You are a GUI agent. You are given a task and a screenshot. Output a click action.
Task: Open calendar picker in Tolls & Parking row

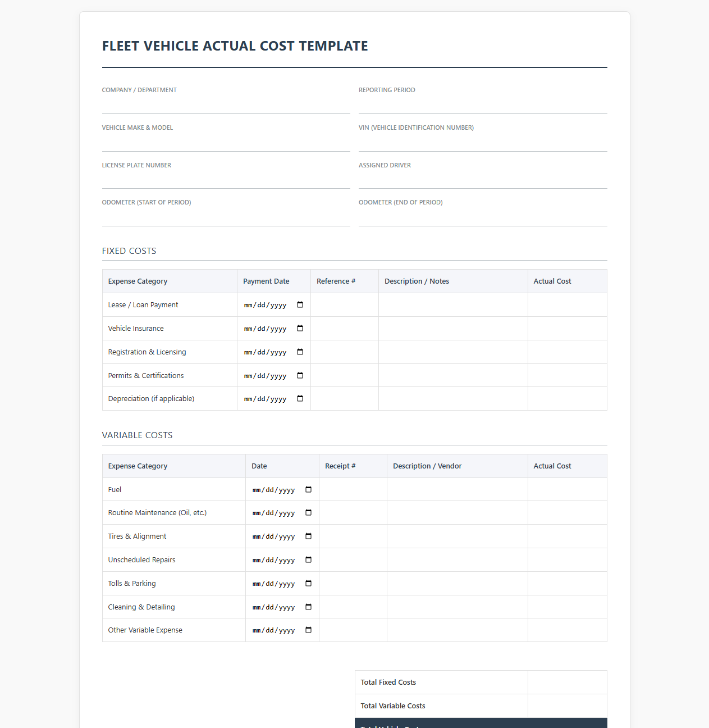pos(308,584)
